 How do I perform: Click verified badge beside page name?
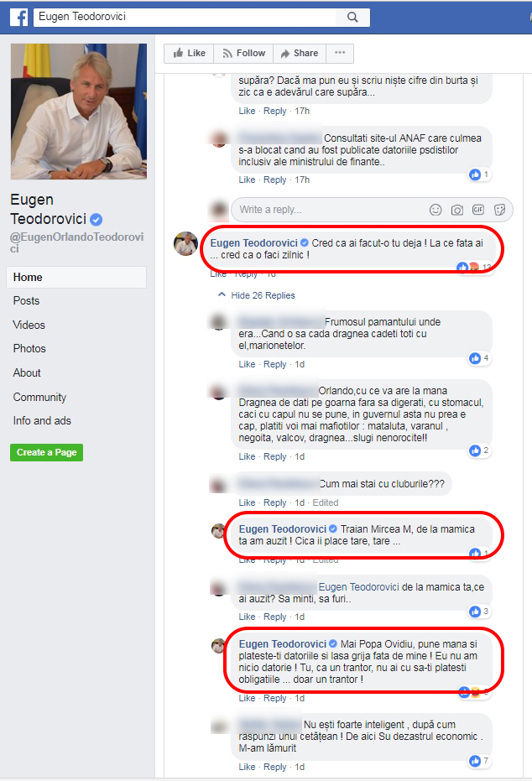(x=96, y=219)
